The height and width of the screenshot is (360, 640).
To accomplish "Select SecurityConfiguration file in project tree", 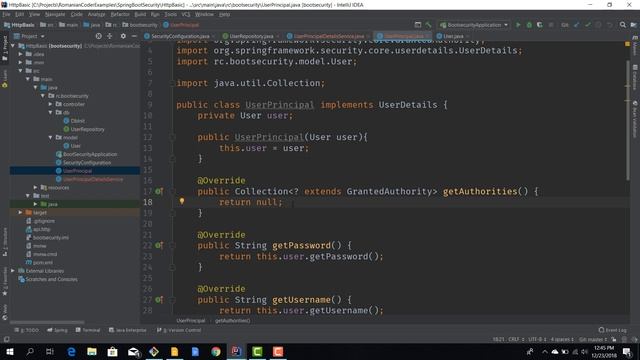I will point(87,162).
